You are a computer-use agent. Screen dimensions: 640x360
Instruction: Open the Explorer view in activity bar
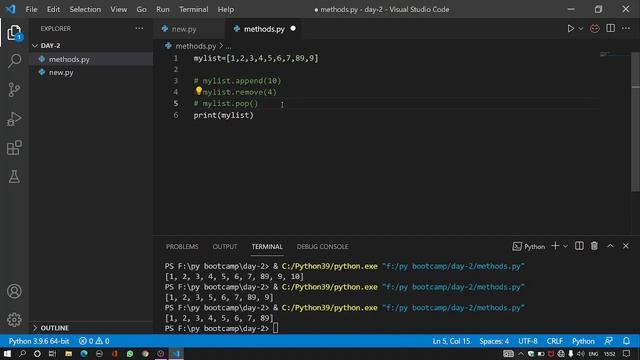coord(14,33)
